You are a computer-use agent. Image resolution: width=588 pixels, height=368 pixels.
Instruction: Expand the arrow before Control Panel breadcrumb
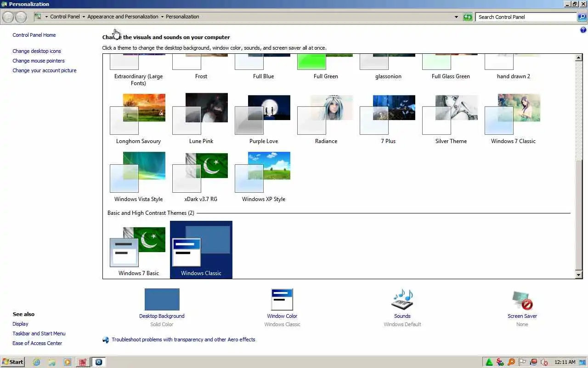coord(46,17)
